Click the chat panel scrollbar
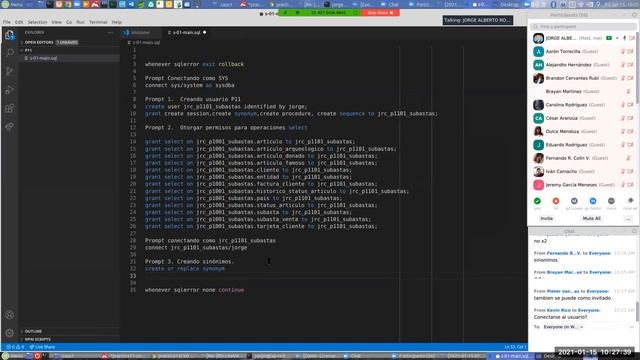Screen dimensions: 640x360 [637, 311]
